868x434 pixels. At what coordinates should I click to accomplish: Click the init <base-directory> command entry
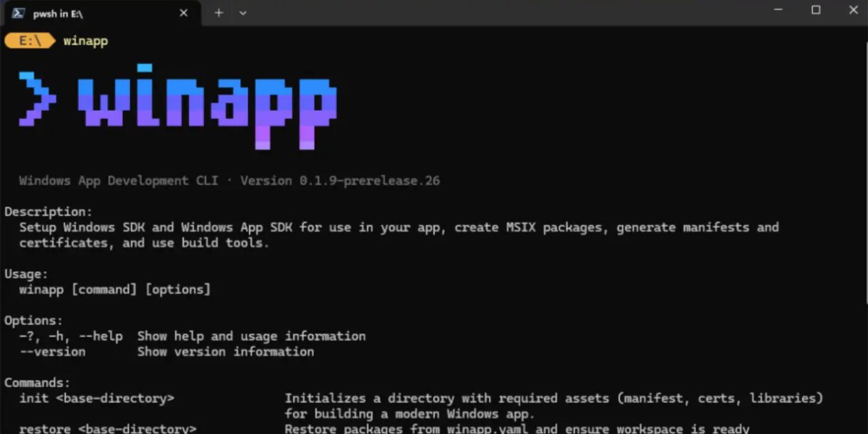pos(96,399)
